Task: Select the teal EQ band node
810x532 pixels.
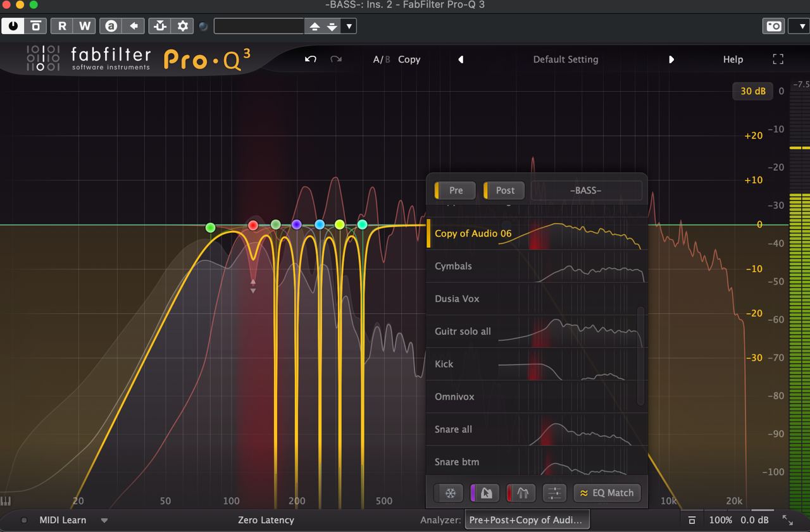Action: 363,225
